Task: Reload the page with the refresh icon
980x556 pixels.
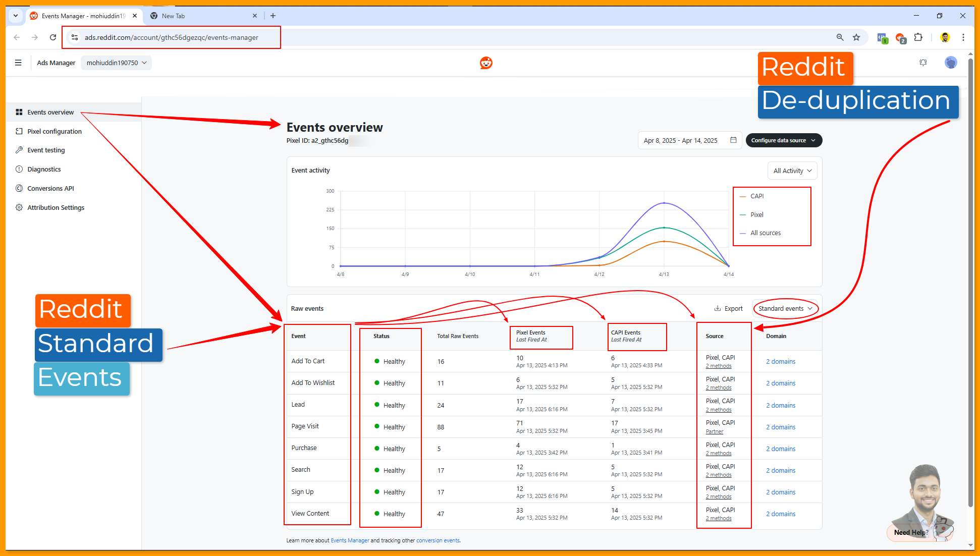Action: click(53, 37)
